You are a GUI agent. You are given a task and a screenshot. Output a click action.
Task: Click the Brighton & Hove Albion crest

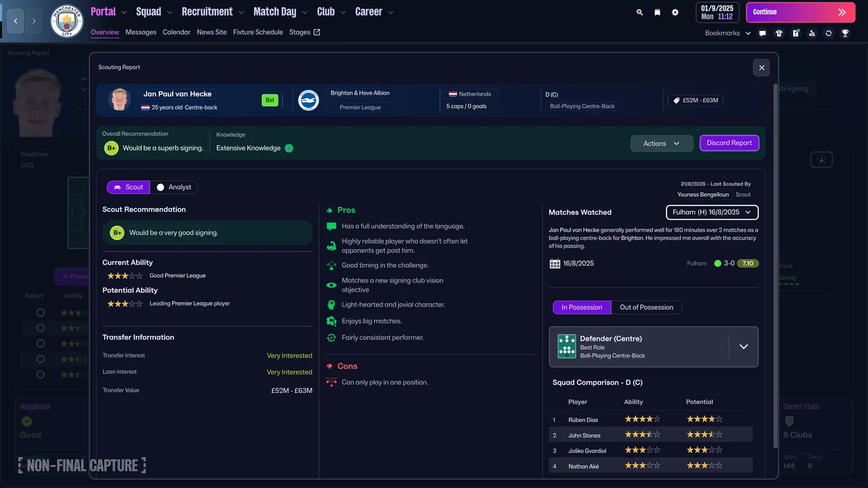click(x=308, y=100)
